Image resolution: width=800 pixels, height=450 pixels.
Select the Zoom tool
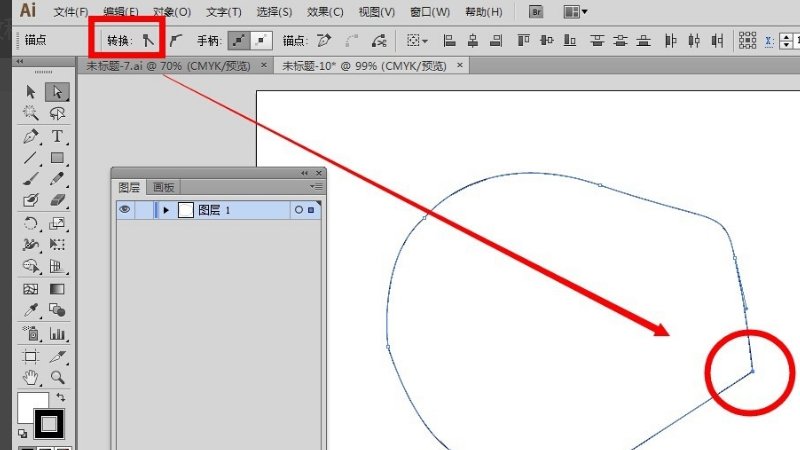click(57, 378)
